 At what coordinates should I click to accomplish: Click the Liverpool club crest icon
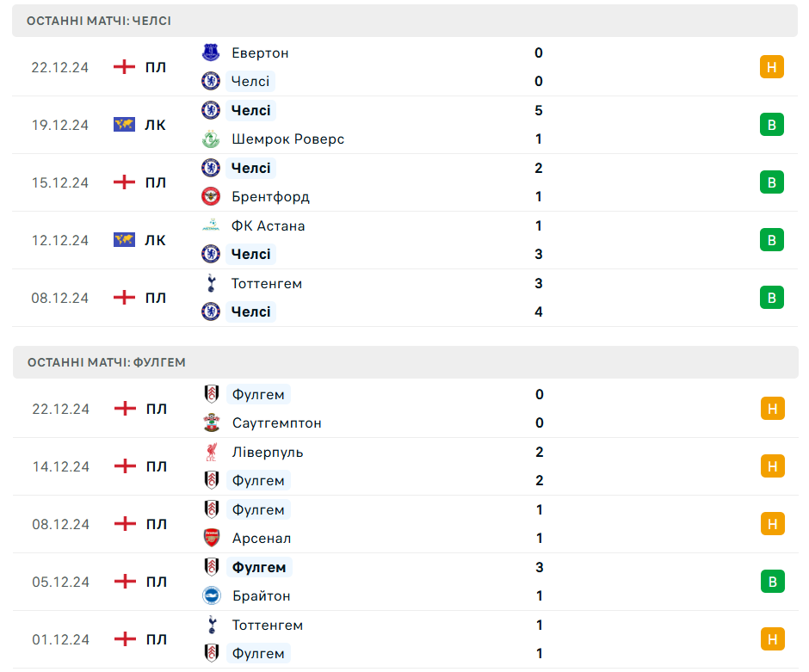tap(211, 452)
